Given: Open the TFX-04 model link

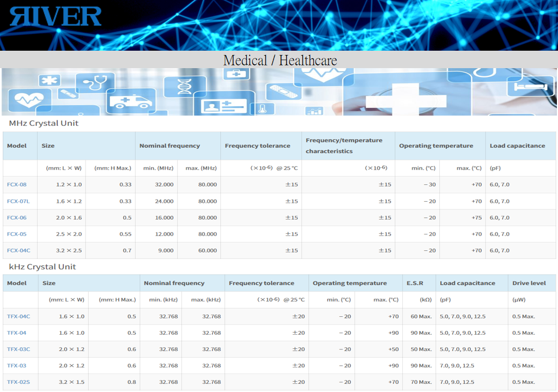Looking at the screenshot, I should coord(17,333).
